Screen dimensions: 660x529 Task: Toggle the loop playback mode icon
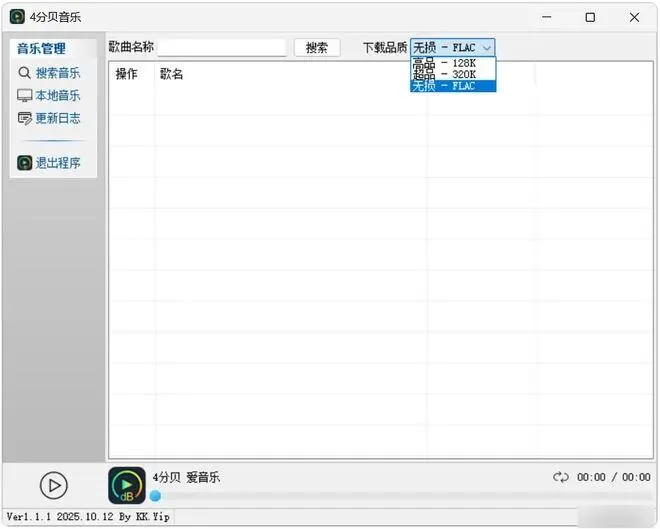point(561,477)
